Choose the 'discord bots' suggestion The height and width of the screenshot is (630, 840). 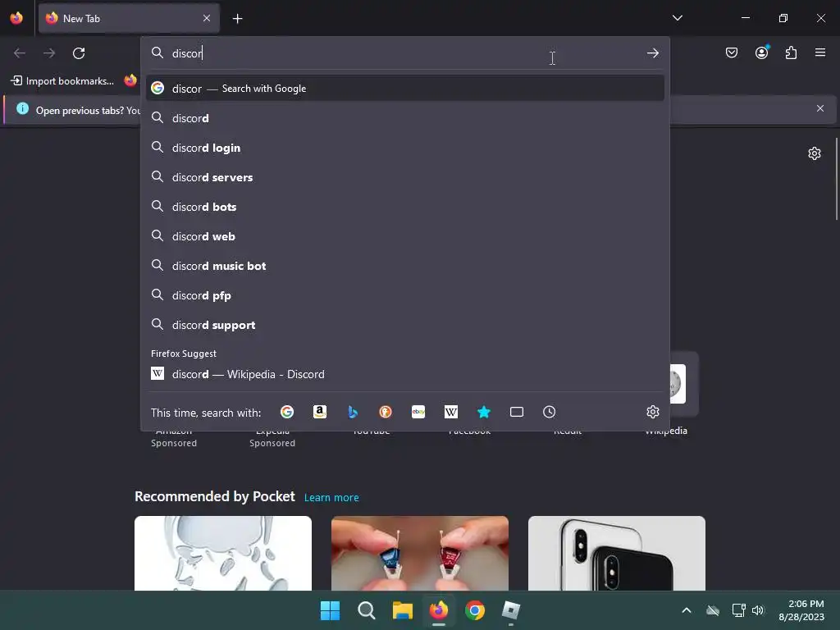(x=405, y=207)
